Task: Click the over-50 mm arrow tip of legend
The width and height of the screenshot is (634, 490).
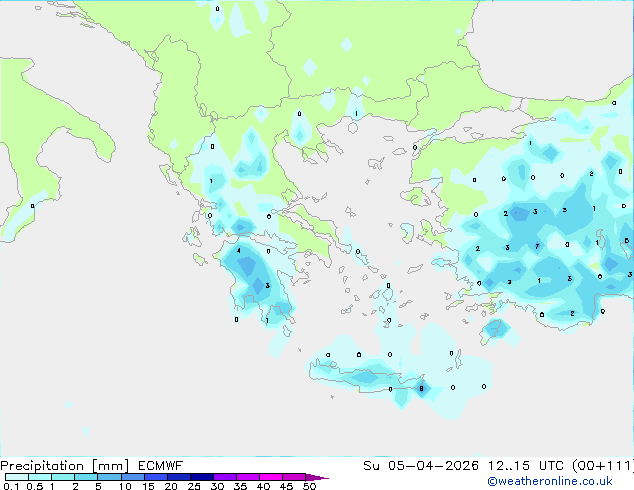Action: [317, 477]
